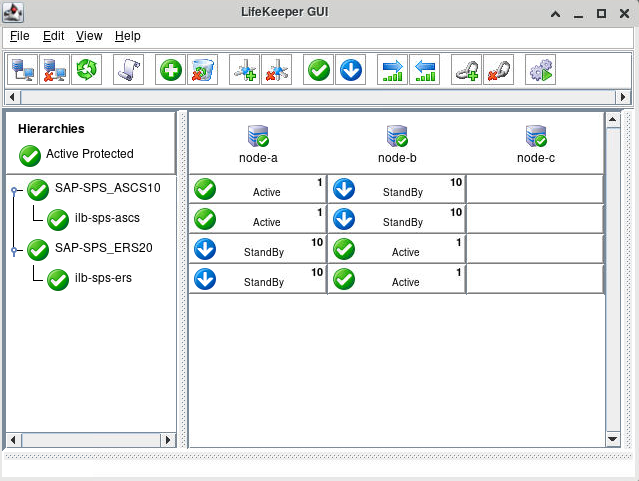Click the Delete Comm Path icon

pos(277,70)
